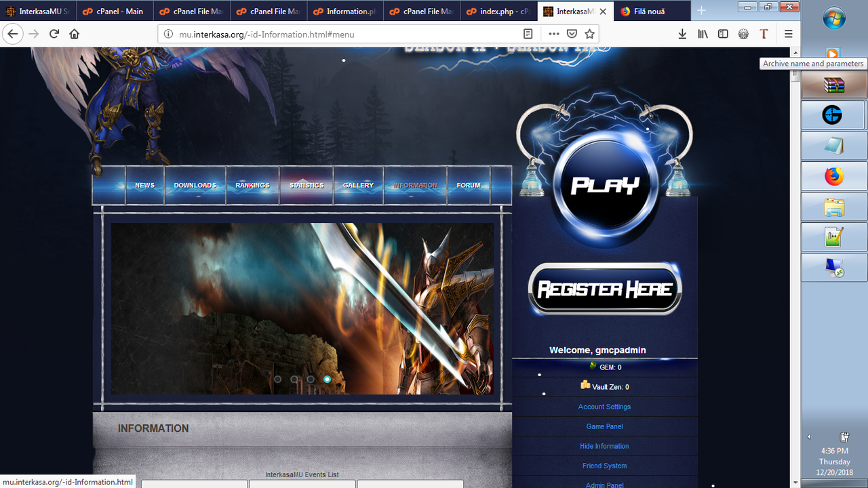868x488 pixels.
Task: Open the FORUM menu item
Action: tap(468, 185)
